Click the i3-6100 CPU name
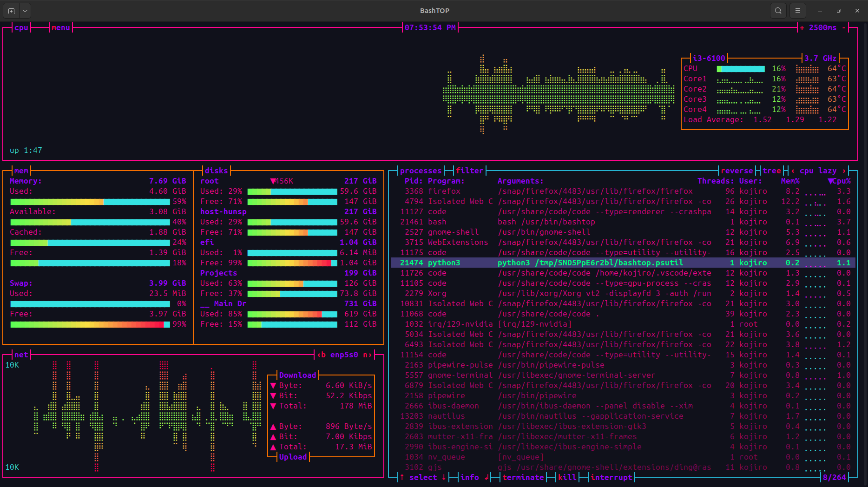Screen dimensions: 868x487 (x=709, y=59)
